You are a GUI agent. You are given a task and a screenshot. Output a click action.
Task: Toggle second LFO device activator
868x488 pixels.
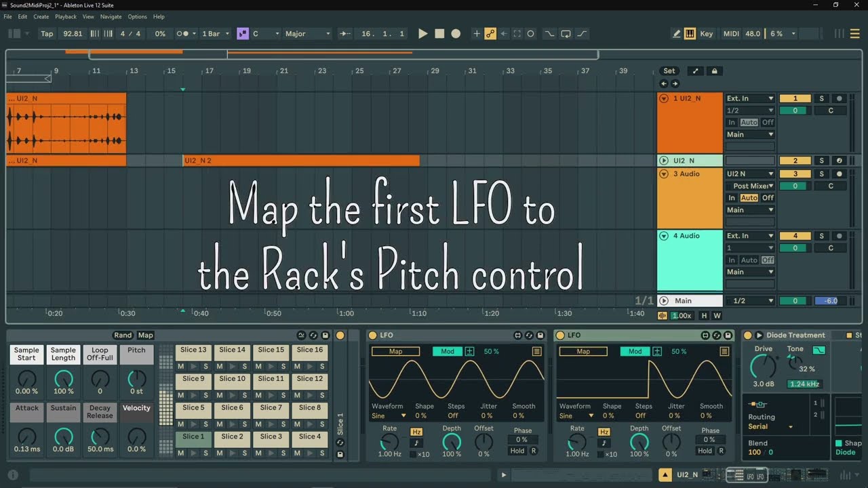click(x=560, y=335)
